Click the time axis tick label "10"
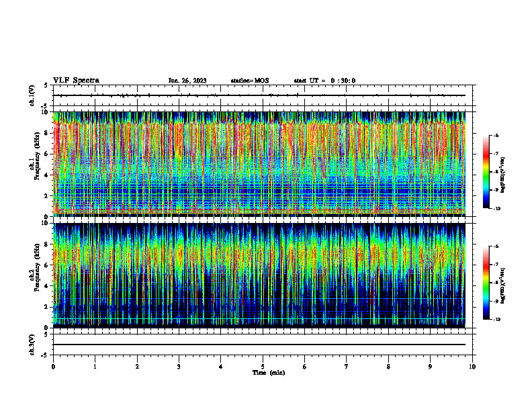Screen dimensions: 532x411 click(472, 367)
